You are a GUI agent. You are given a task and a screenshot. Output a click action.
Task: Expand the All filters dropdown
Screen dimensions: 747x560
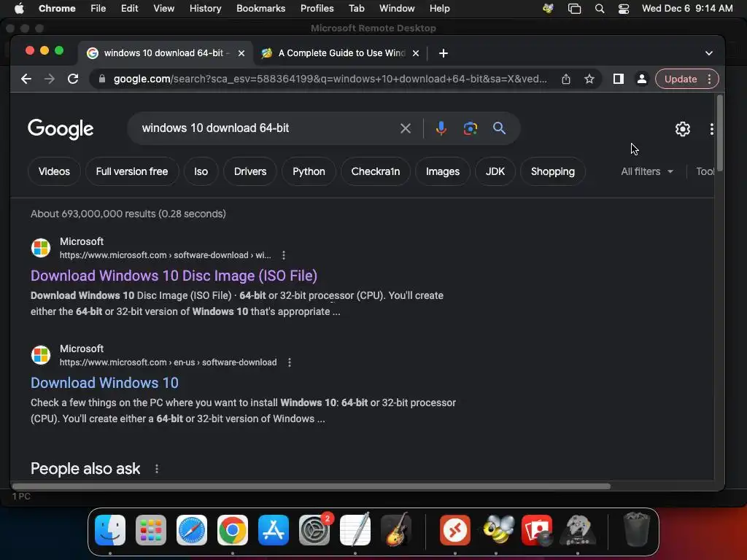(647, 171)
